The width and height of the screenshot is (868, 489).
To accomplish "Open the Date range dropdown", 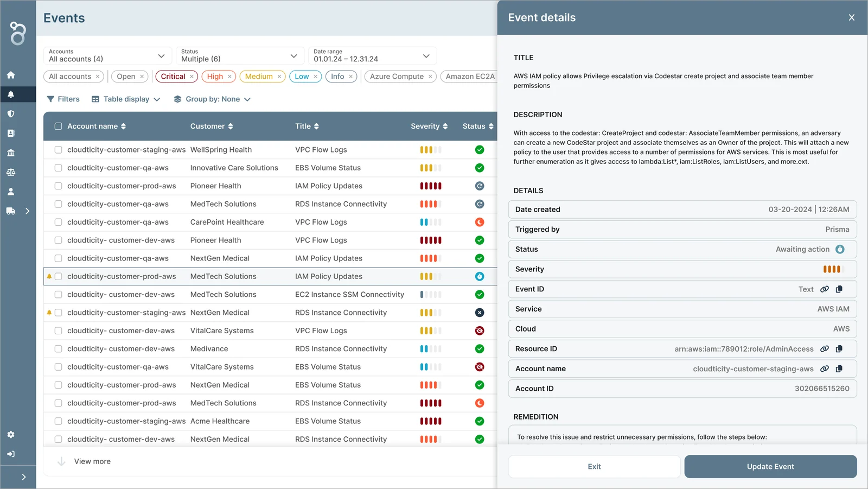I will click(372, 56).
